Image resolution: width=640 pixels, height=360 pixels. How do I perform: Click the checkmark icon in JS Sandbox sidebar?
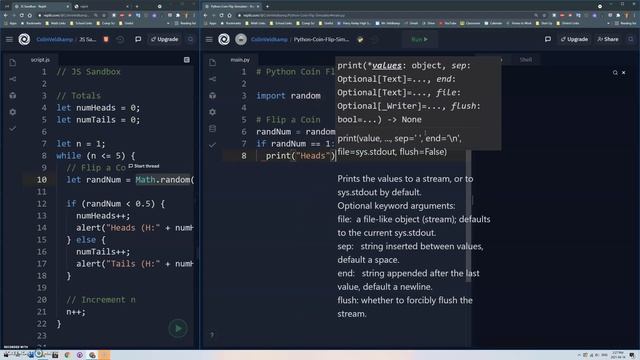pos(13,129)
